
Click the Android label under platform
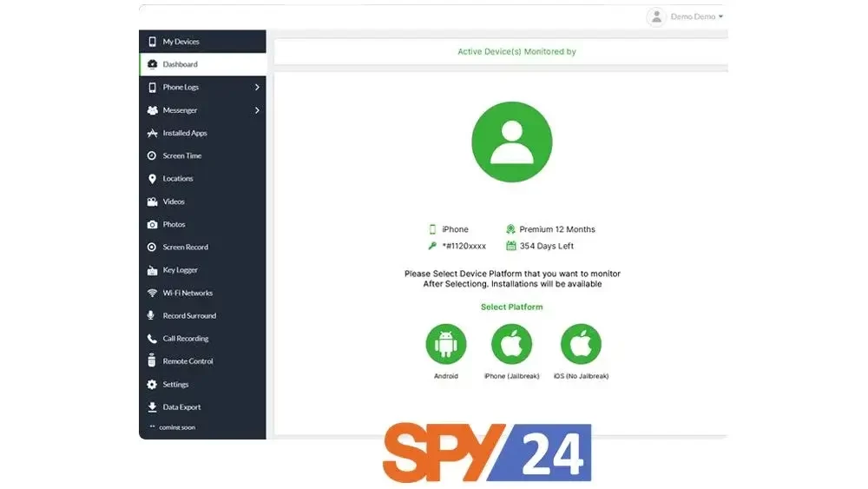pyautogui.click(x=445, y=376)
